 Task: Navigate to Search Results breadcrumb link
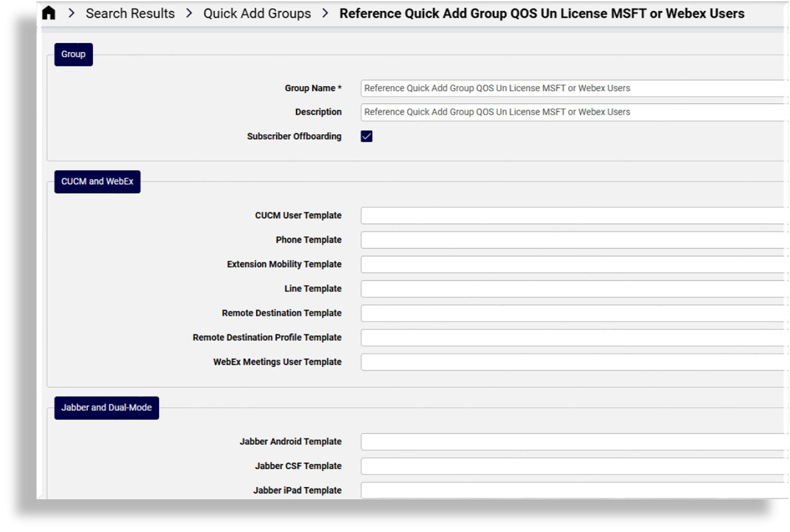click(x=130, y=13)
